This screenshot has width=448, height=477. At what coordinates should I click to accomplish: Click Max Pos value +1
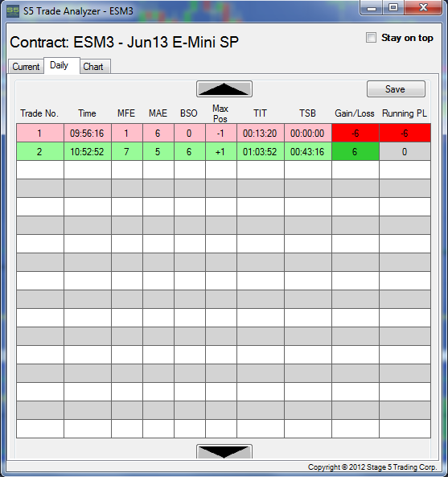[x=221, y=151]
